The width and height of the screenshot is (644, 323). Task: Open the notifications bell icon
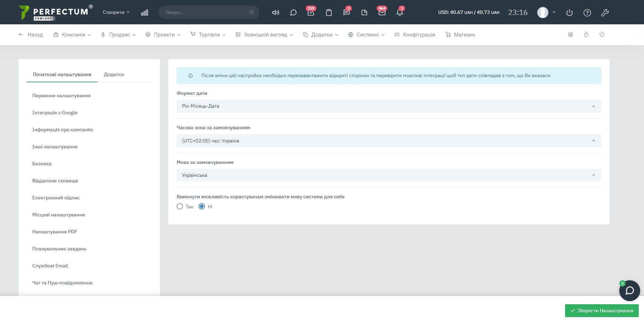[400, 13]
